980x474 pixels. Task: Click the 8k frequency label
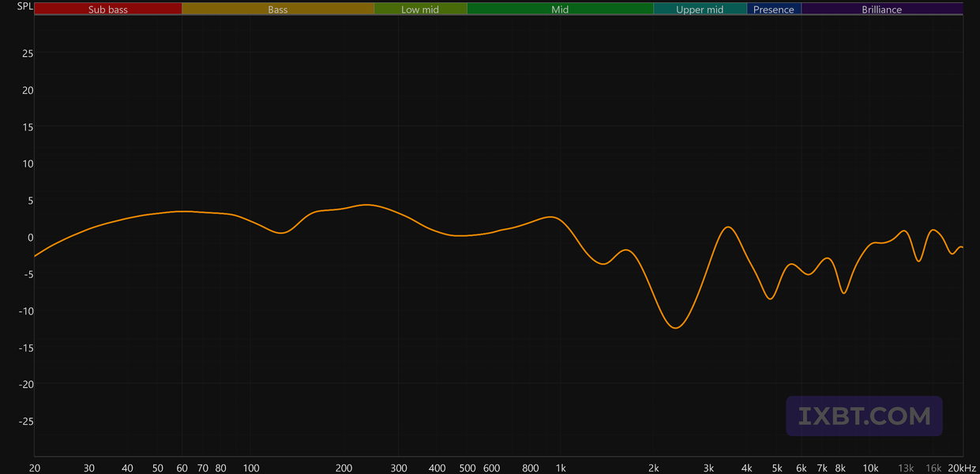(x=840, y=468)
